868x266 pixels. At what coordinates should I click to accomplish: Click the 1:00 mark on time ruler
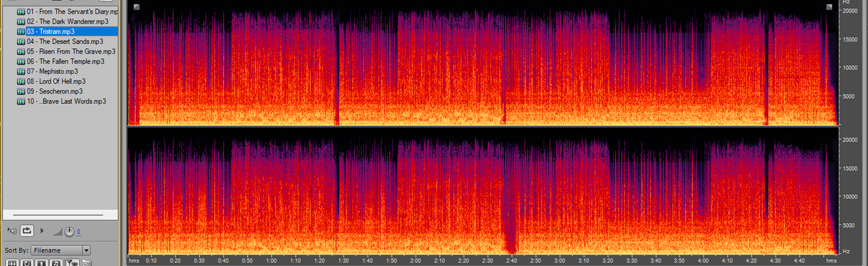point(271,261)
